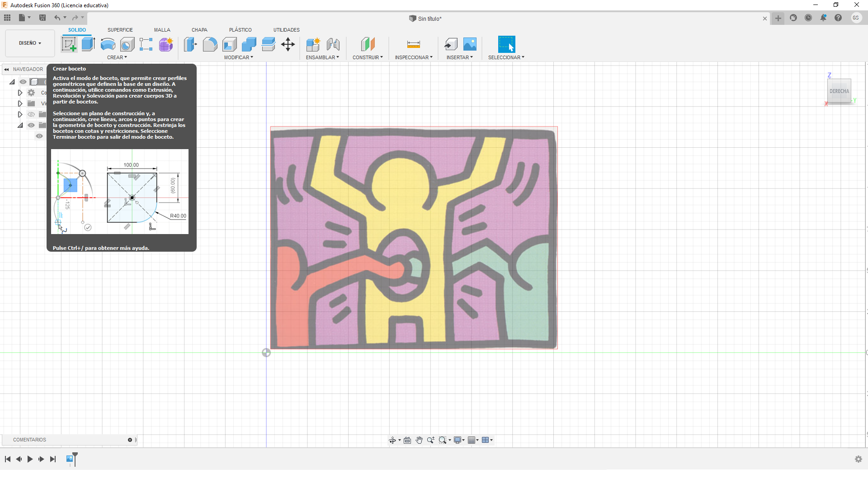
Task: Open the SELECCIONAR dropdown menu
Action: point(506,57)
